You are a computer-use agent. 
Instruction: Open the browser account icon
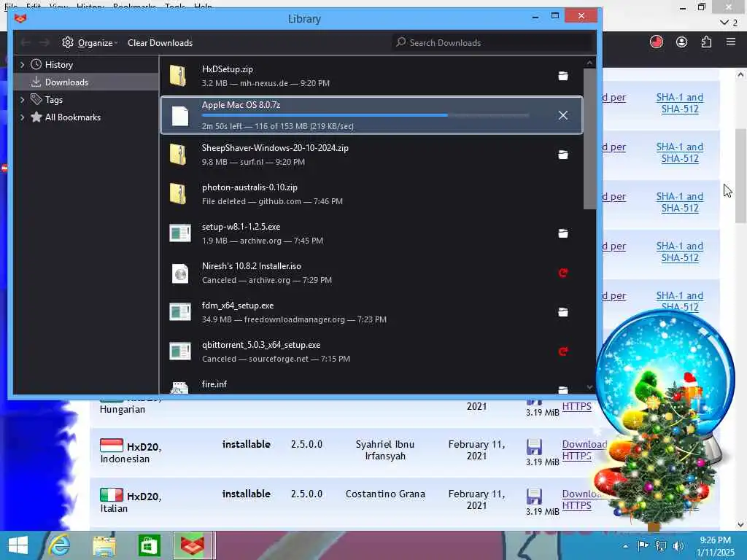coord(682,42)
